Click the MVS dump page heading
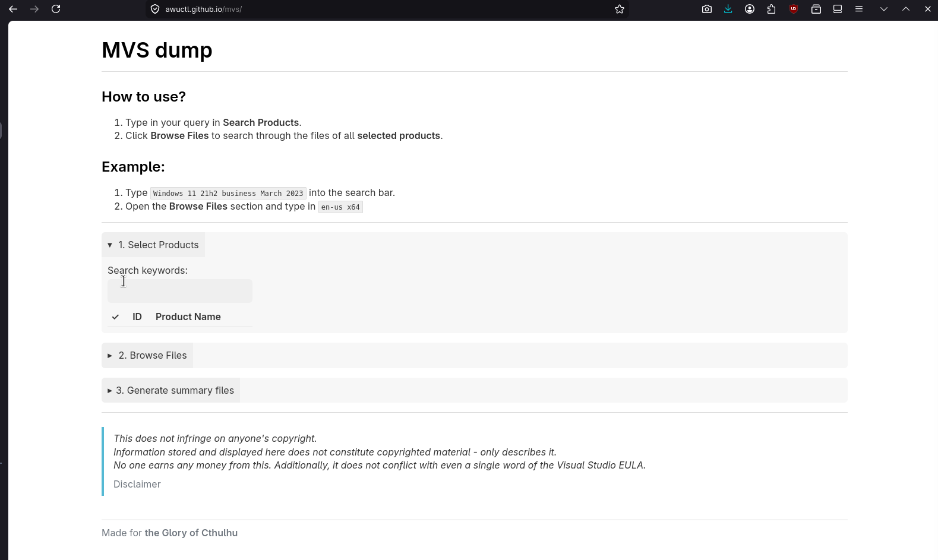 pos(157,50)
